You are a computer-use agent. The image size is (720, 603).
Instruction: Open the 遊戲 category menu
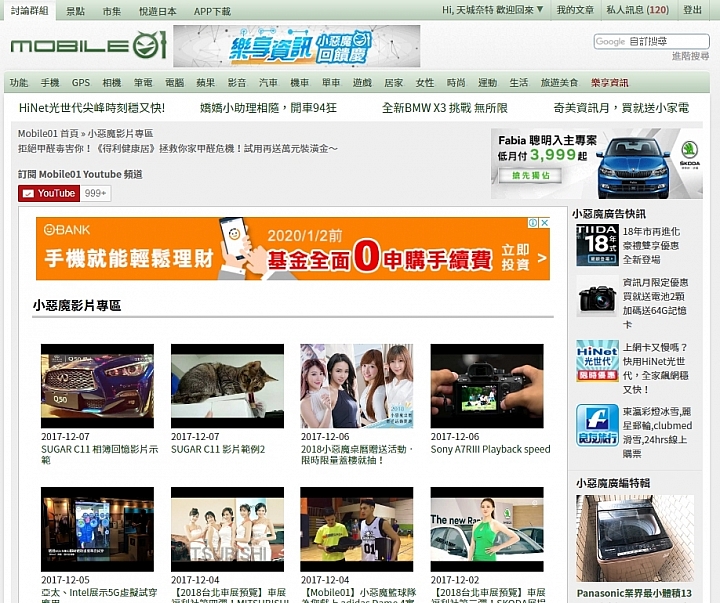tap(362, 83)
